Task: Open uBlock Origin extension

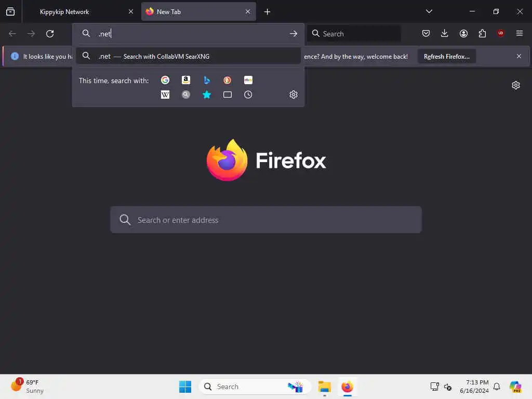Action: (501, 33)
